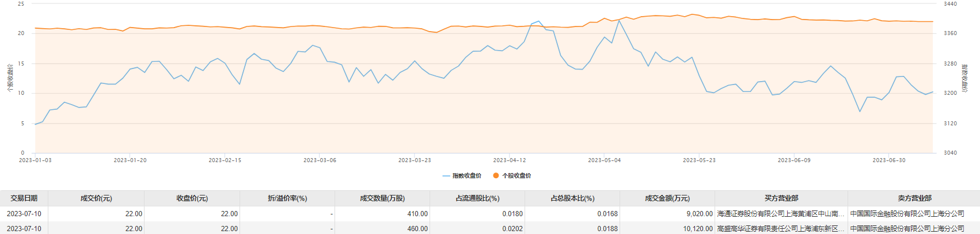980x234 pixels.
Task: Sort by 成交数量(万股) column header
Action: tap(382, 198)
